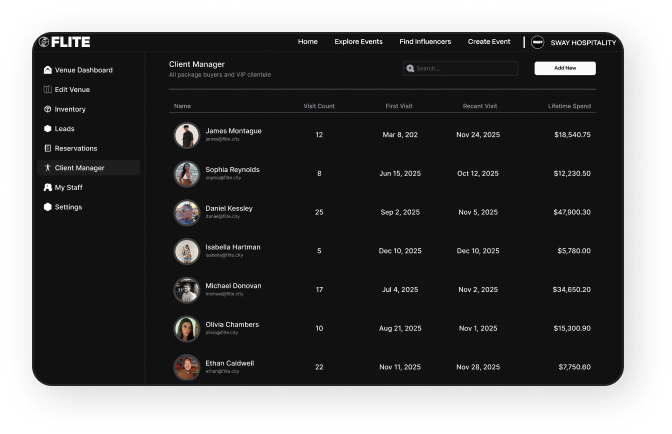Click the Client Manager person icon

(47, 168)
